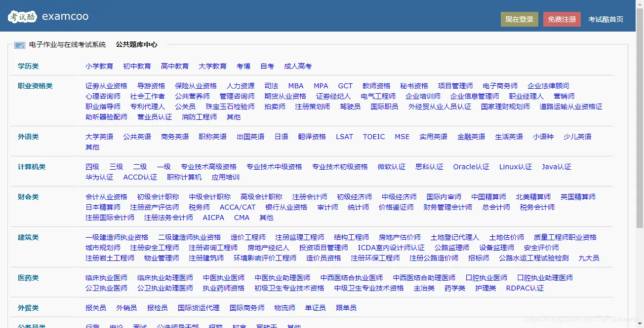Open the MBA question bank
This screenshot has height=328, width=644.
(295, 85)
